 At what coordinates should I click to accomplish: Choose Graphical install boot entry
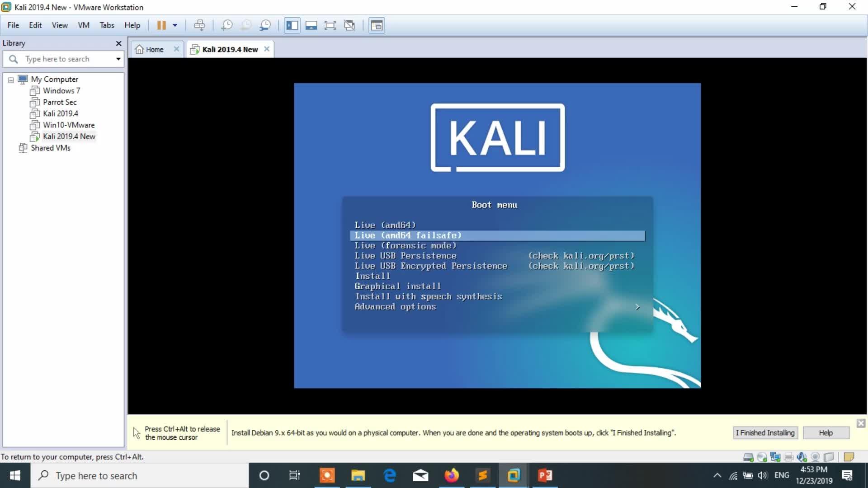pos(497,286)
